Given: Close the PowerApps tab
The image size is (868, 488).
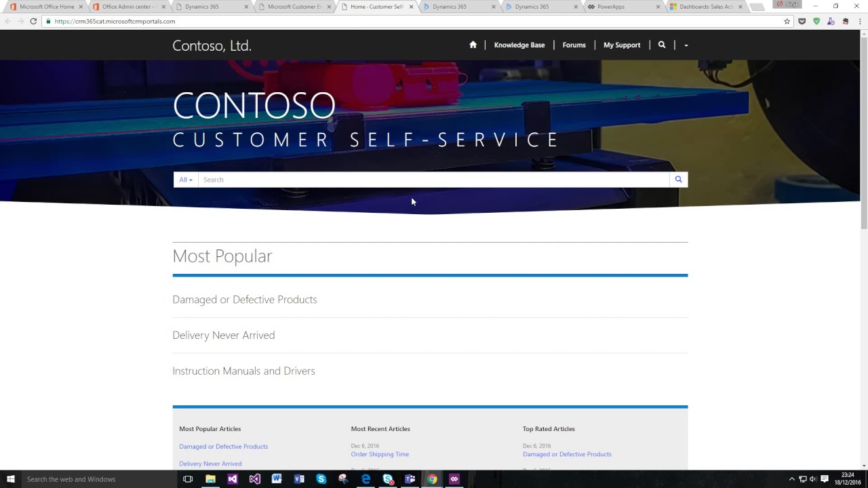Looking at the screenshot, I should [658, 7].
